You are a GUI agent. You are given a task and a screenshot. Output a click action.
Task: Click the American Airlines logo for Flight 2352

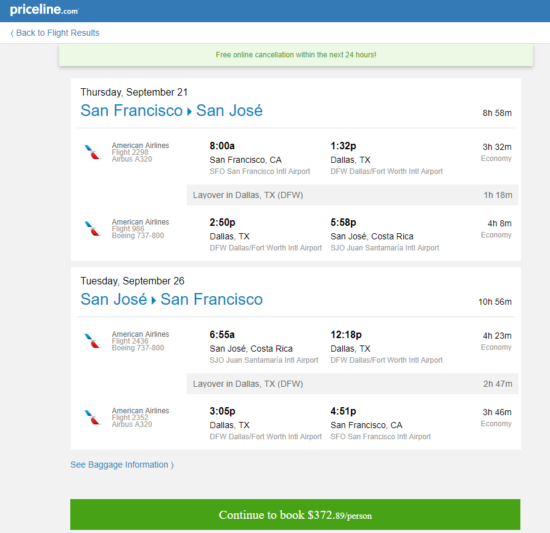coord(93,417)
